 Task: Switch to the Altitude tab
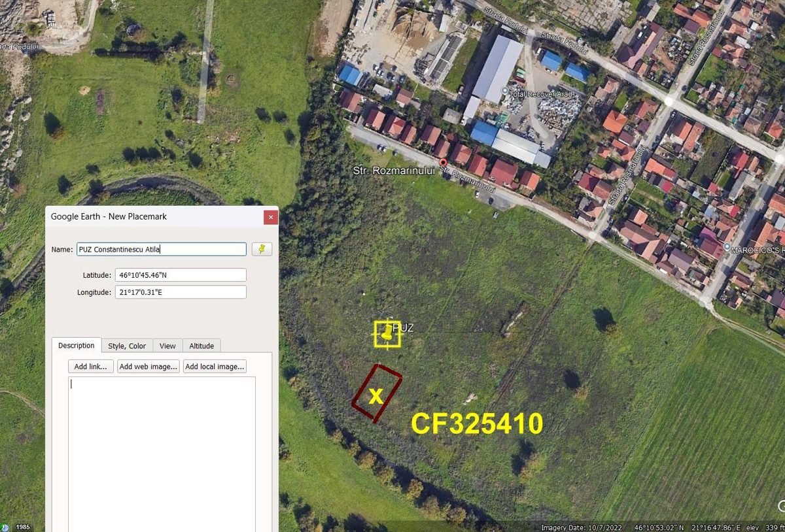click(x=201, y=346)
